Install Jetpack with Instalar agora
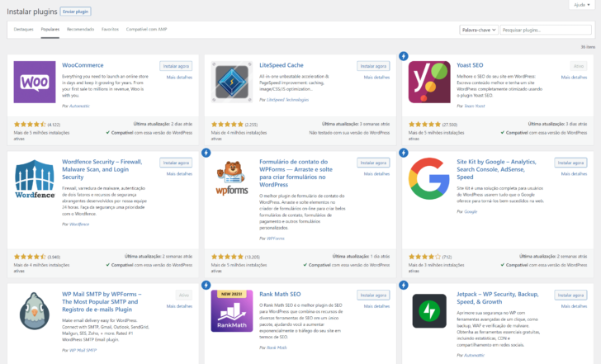This screenshot has height=364, width=601. [x=570, y=295]
